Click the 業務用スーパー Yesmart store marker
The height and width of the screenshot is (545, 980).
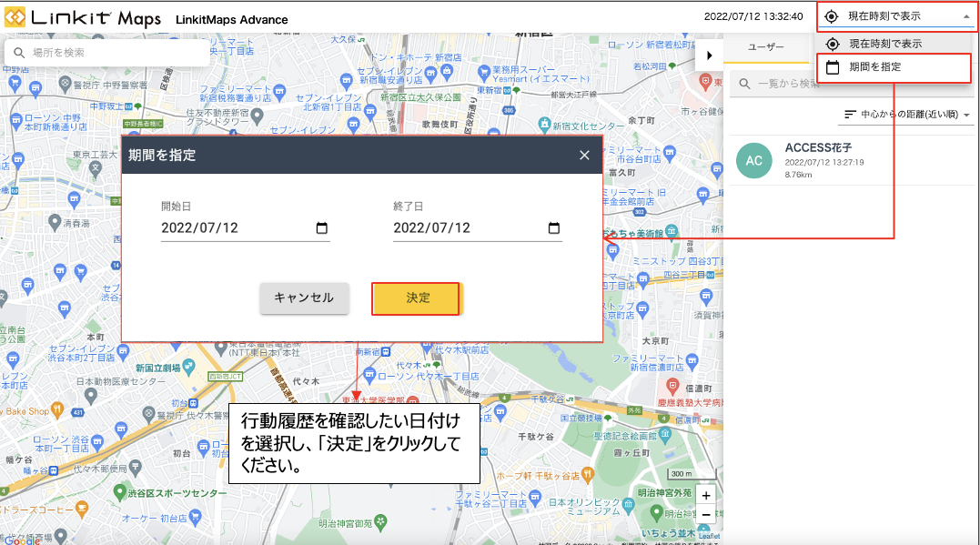point(483,73)
